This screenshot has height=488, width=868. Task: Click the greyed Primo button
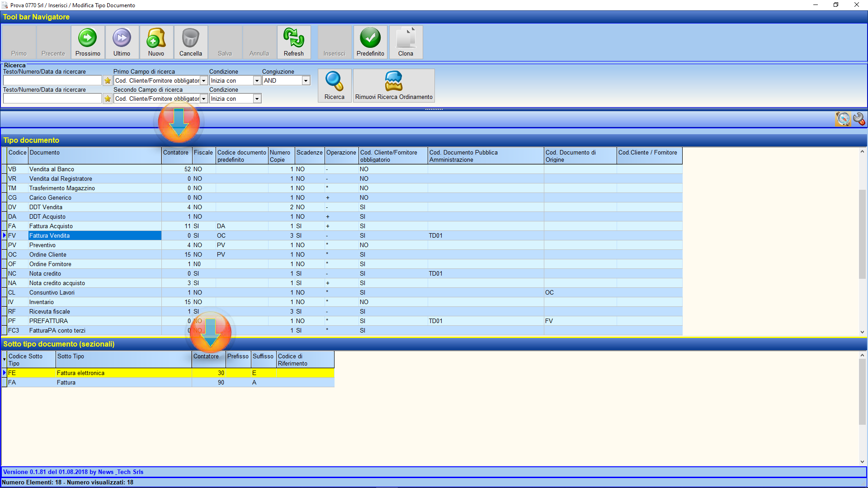pyautogui.click(x=19, y=42)
